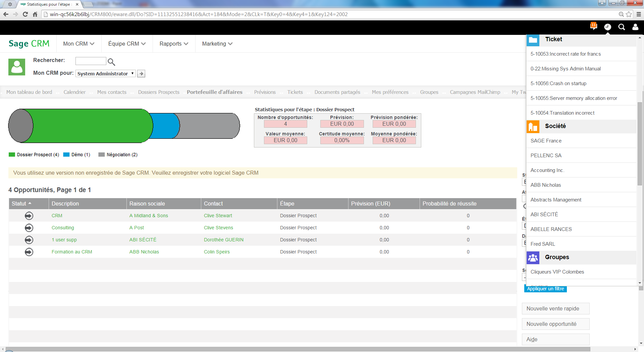
Task: Open the notifications icon with badge 11
Action: (594, 26)
